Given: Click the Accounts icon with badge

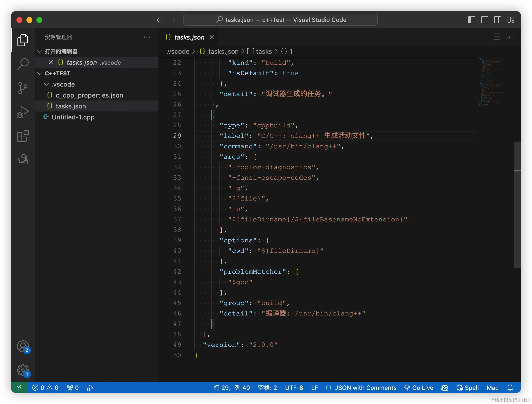Looking at the screenshot, I should [x=23, y=347].
